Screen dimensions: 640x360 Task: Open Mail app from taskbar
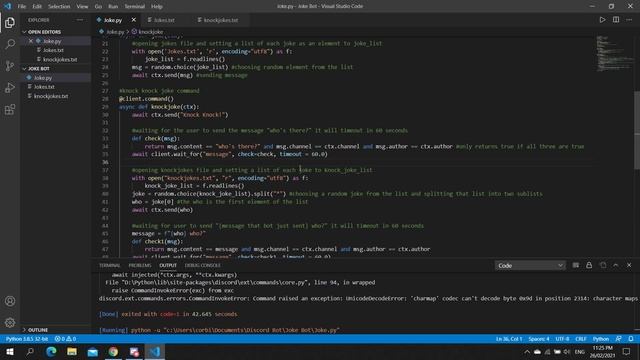(93, 351)
